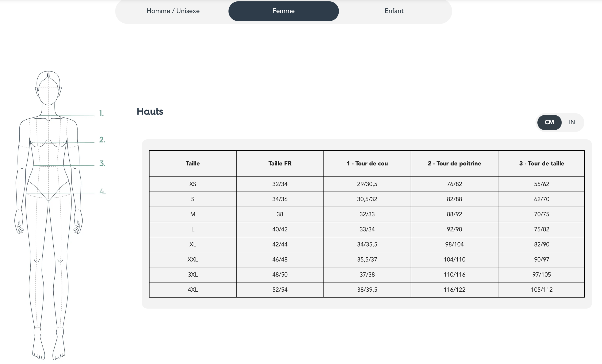Viewport: 602px width, 364px height.
Task: Select the XS size row label
Action: point(193,184)
